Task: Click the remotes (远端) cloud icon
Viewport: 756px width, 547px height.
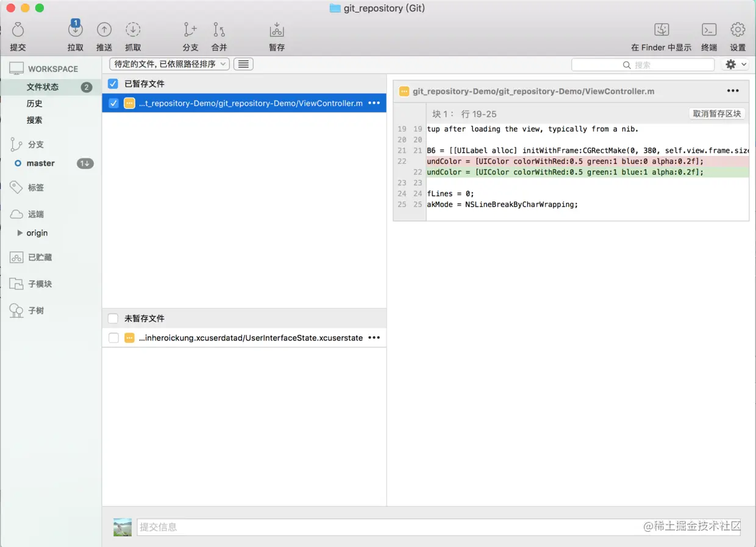Action: (x=16, y=214)
